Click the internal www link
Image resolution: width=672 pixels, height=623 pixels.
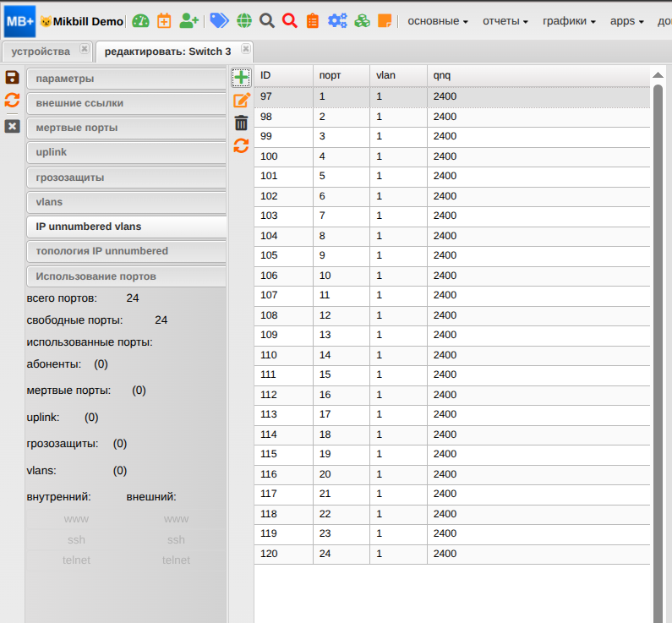pos(76,519)
